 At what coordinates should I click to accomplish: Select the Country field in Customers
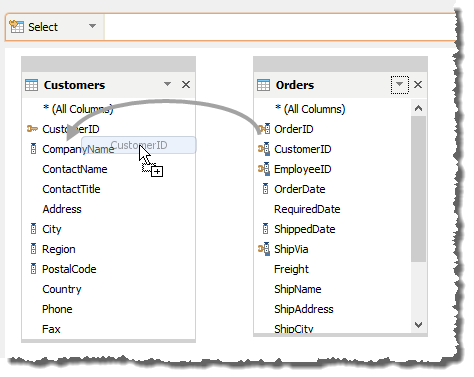(62, 289)
